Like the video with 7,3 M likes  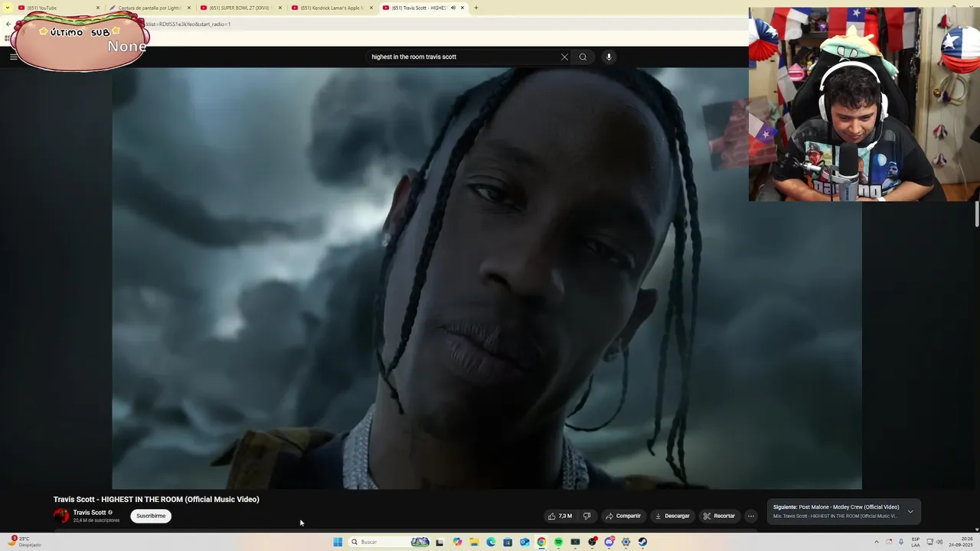(x=560, y=516)
